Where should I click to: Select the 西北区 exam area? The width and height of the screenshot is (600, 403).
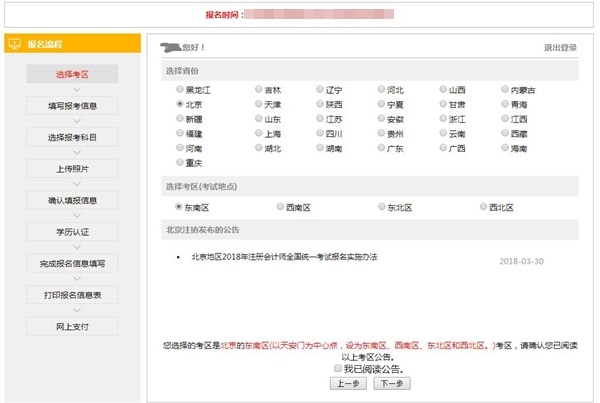pyautogui.click(x=483, y=207)
